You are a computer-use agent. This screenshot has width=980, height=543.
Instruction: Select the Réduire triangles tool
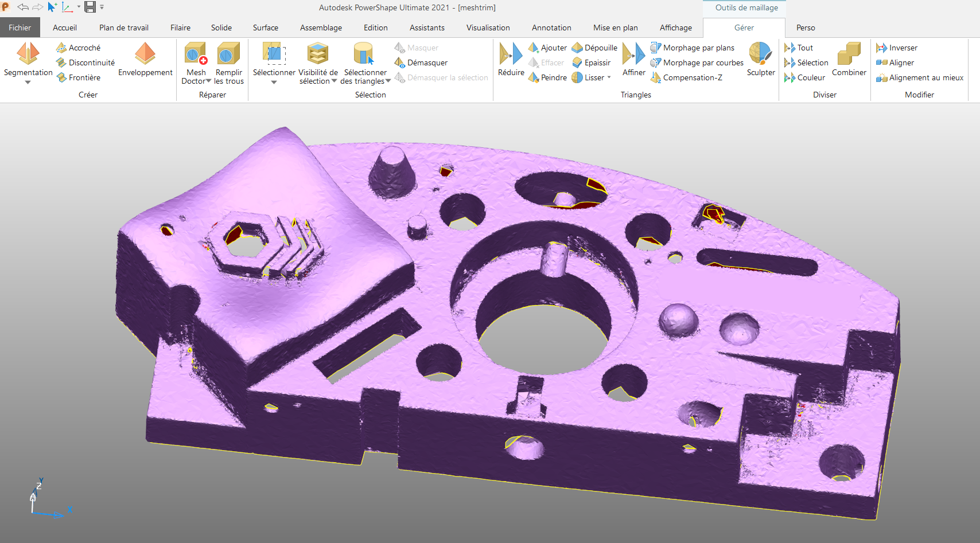click(511, 54)
